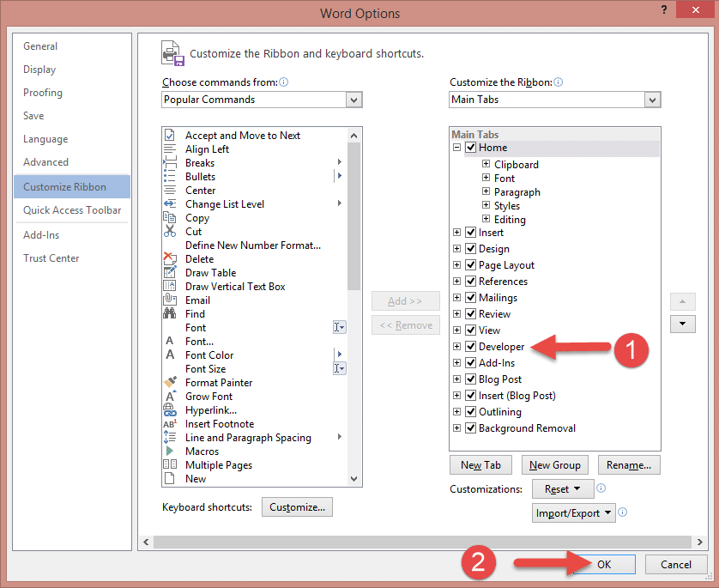Expand the Clipboard group
This screenshot has height=588, width=719.
(x=486, y=164)
